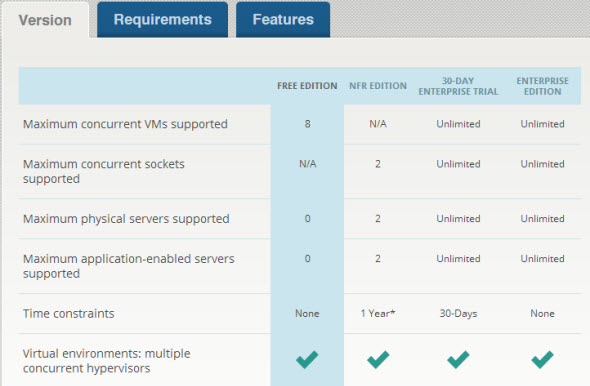The height and width of the screenshot is (386, 590).
Task: Click 'None' time constraint under Free Edition
Action: click(x=307, y=313)
